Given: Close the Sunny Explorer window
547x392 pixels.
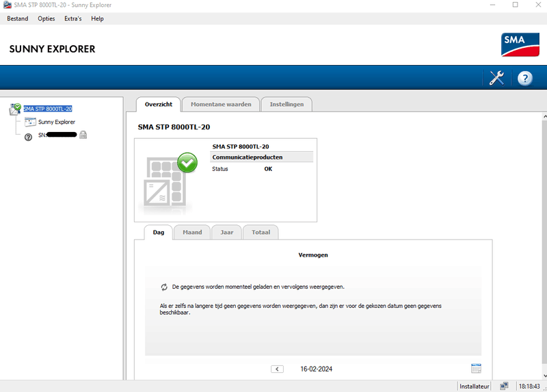Looking at the screenshot, I should (538, 5).
